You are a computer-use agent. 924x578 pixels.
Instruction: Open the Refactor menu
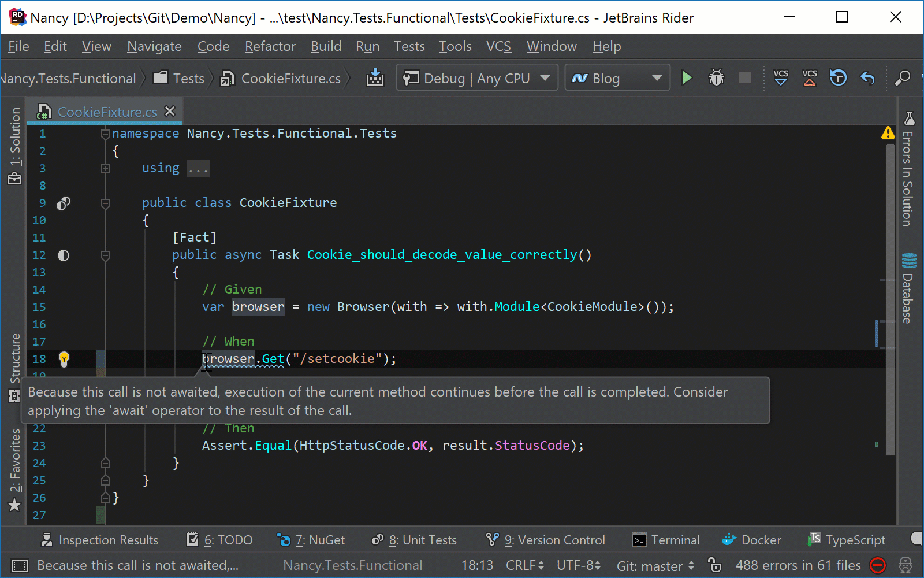270,46
